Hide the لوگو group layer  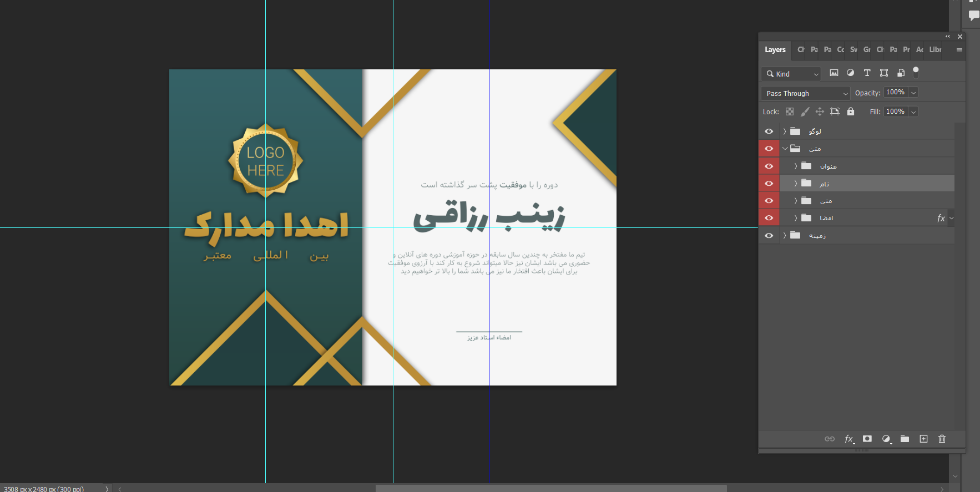tap(769, 131)
